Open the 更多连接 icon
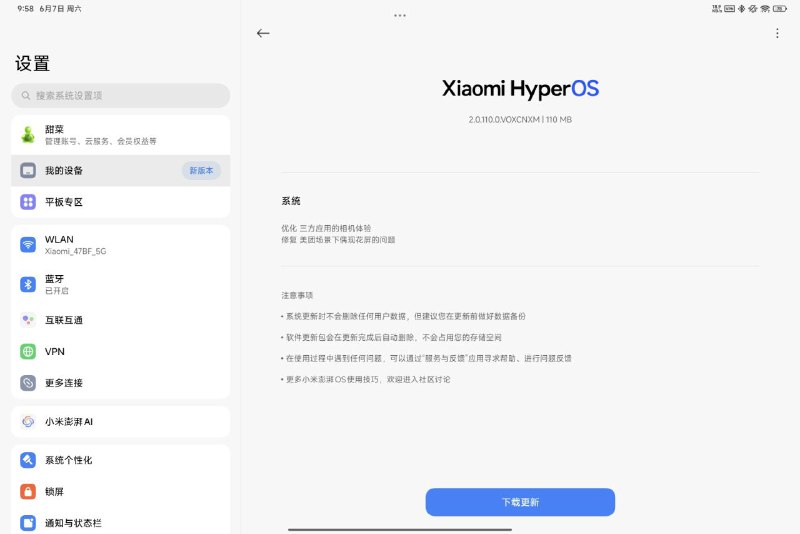800x534 pixels. click(x=28, y=383)
